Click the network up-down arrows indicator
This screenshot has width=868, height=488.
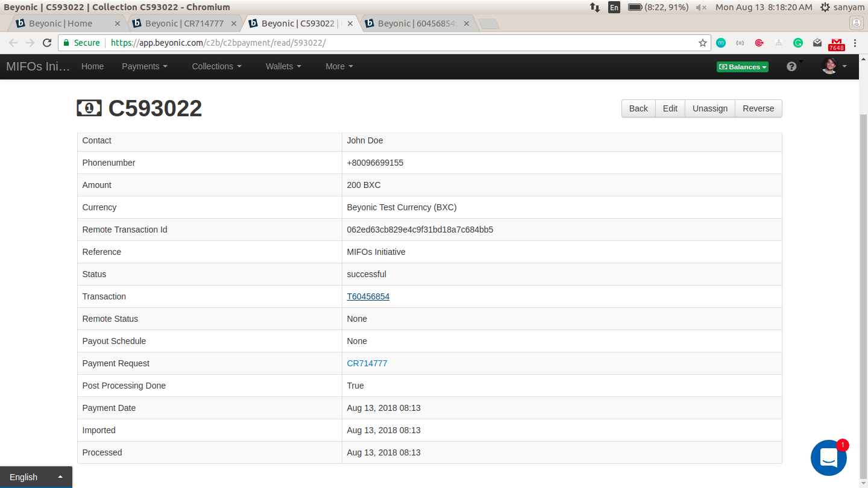595,7
